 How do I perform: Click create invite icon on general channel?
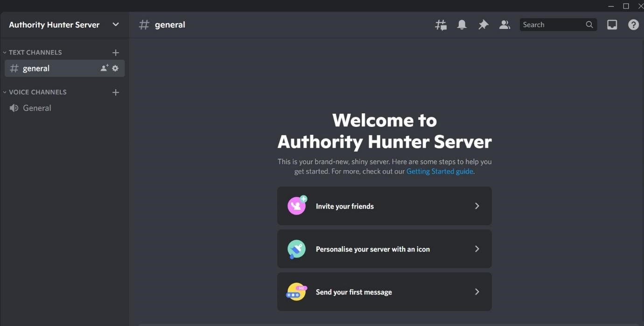105,68
